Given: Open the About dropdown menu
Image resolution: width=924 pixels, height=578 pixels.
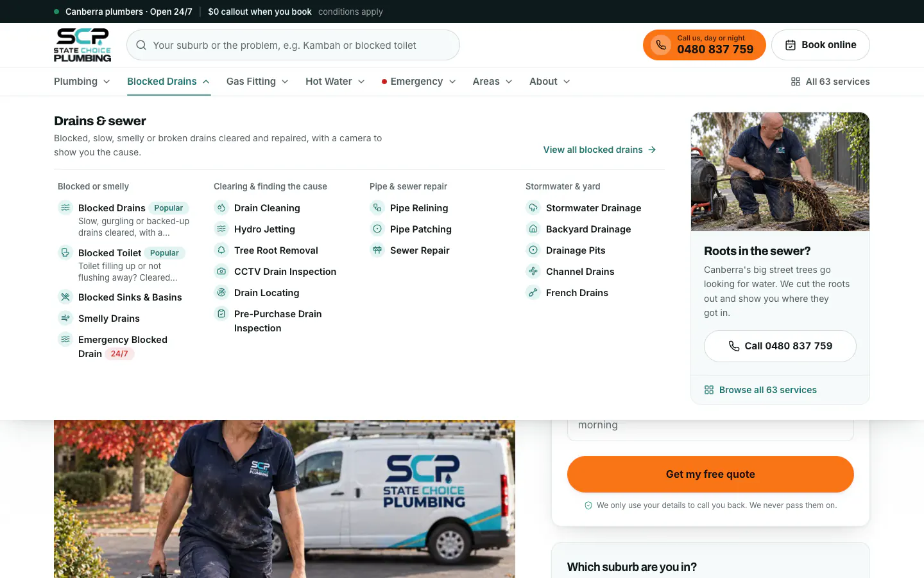Looking at the screenshot, I should click(550, 82).
